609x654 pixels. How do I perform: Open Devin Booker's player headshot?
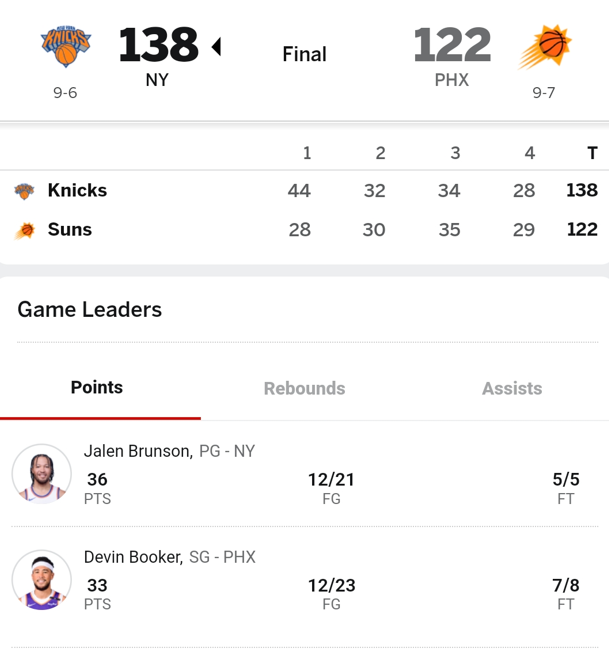coord(42,580)
